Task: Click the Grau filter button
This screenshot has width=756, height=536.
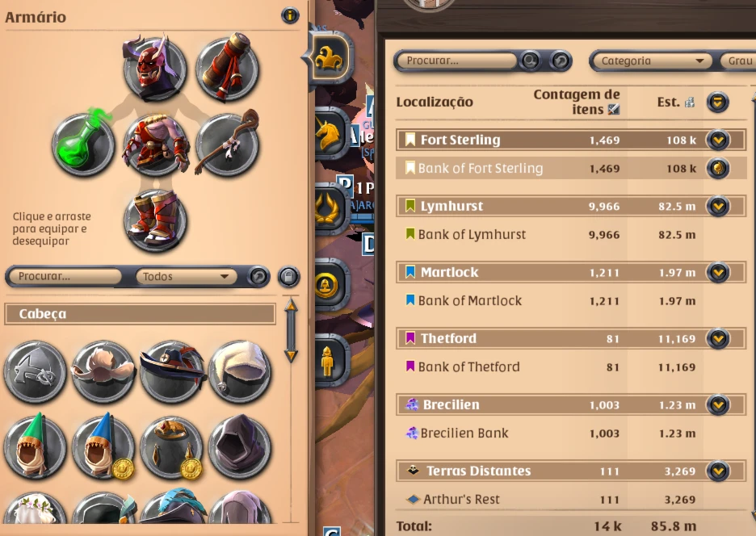Action: tap(738, 61)
